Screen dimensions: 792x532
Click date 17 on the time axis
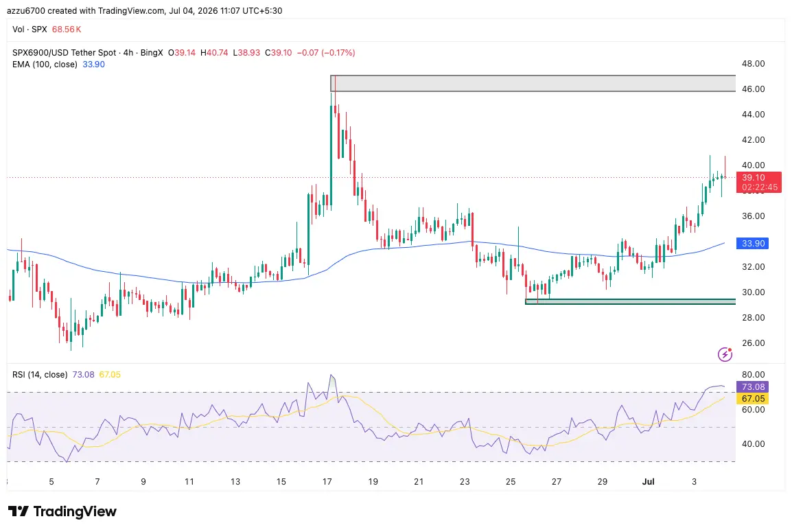coord(327,481)
